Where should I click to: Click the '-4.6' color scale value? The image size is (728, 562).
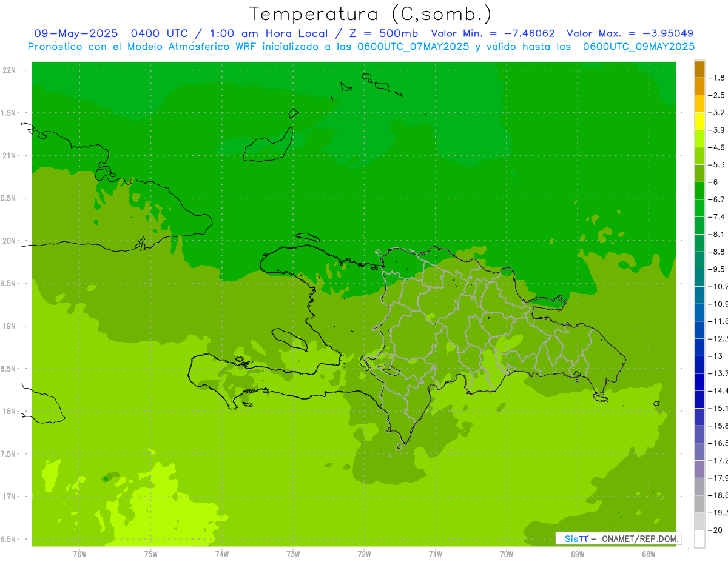tap(716, 147)
